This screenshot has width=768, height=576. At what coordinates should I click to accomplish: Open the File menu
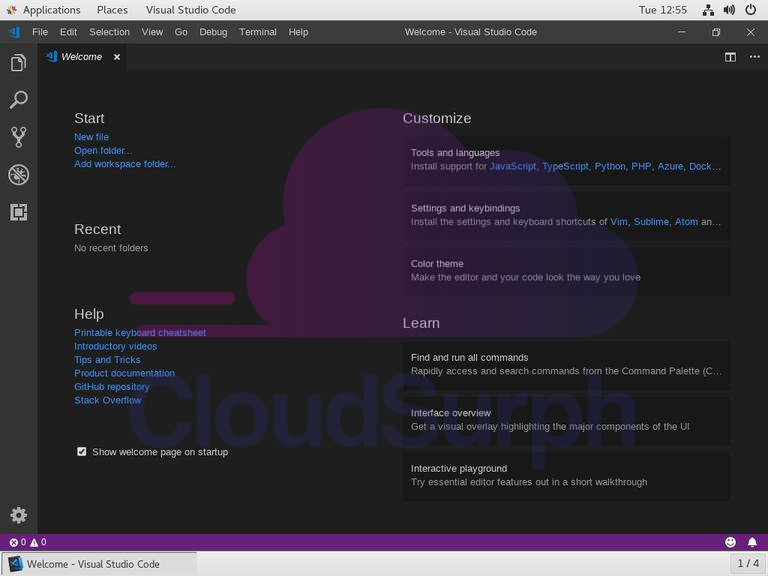[x=40, y=32]
